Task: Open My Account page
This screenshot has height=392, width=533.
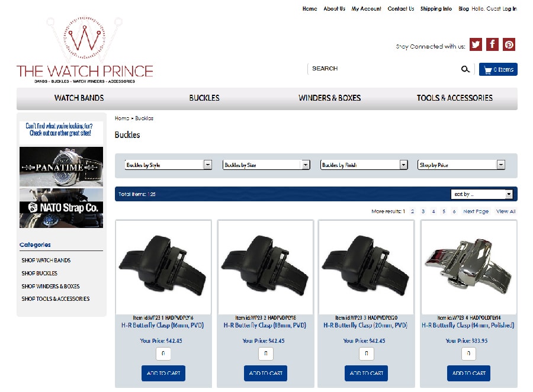Action: coord(366,9)
